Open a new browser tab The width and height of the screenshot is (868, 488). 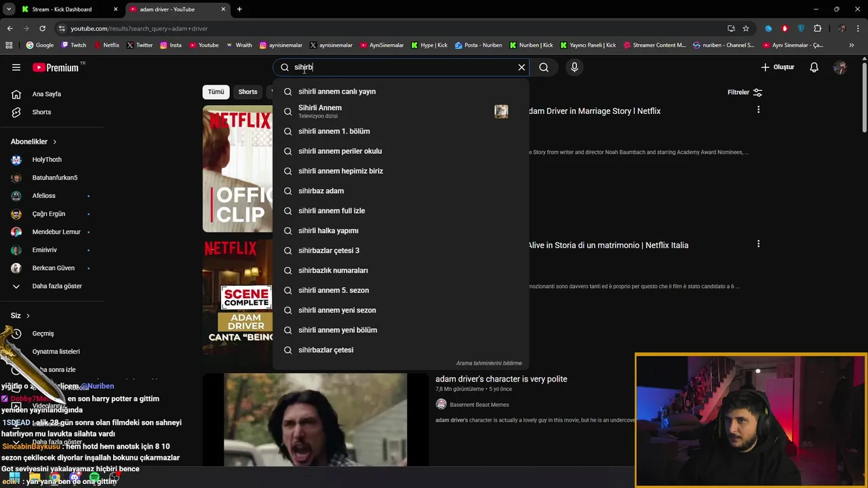click(239, 9)
